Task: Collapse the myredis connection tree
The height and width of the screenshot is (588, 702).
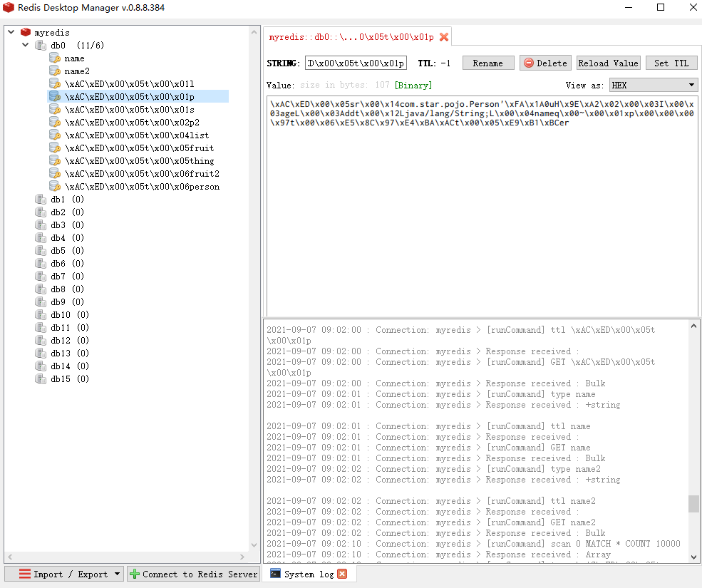Action: click(12, 32)
